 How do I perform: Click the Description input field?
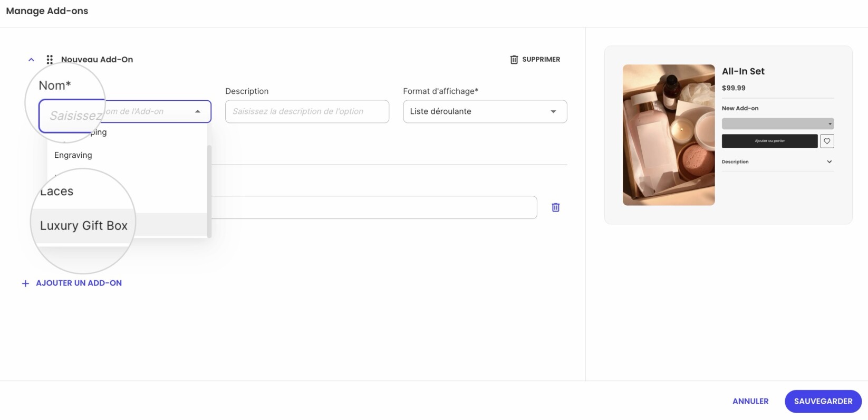307,111
